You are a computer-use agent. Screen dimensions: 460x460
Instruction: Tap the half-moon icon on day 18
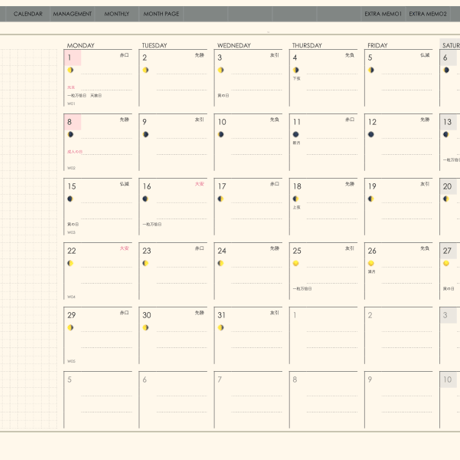[296, 199]
